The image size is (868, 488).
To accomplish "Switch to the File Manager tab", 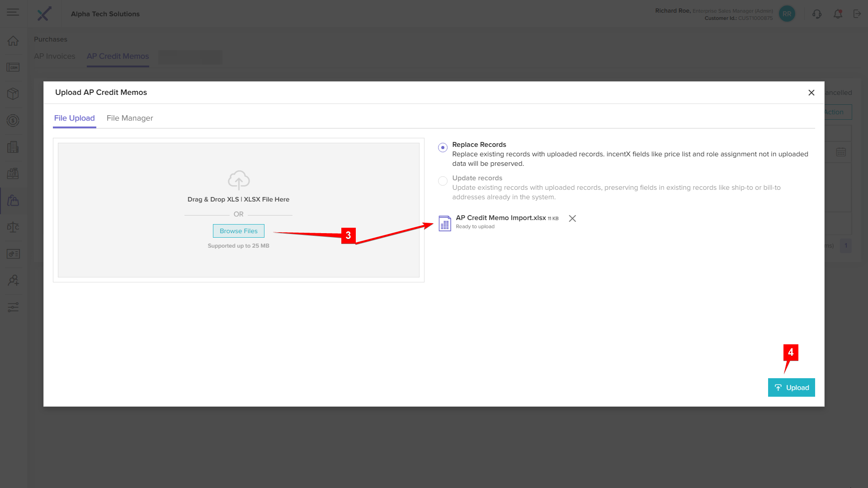I will [x=130, y=118].
